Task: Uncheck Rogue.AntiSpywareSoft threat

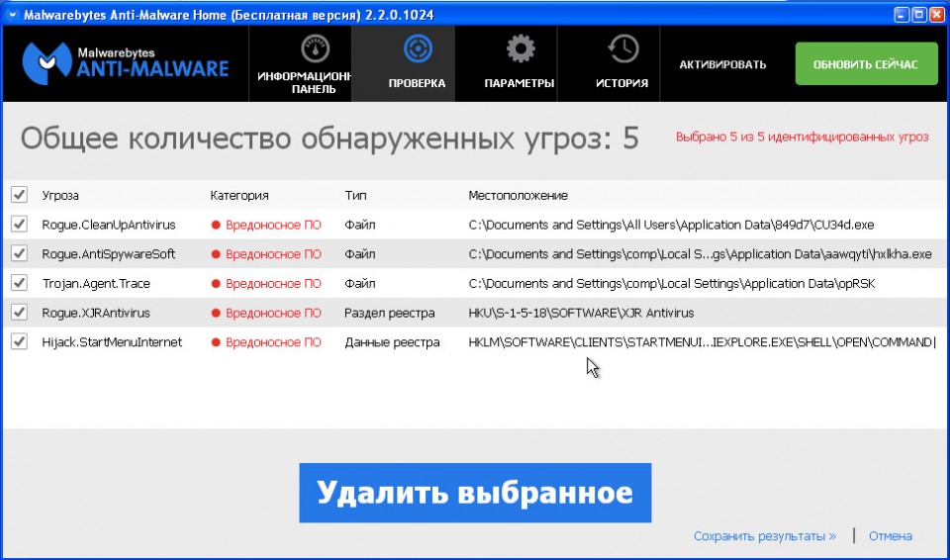Action: pos(20,253)
